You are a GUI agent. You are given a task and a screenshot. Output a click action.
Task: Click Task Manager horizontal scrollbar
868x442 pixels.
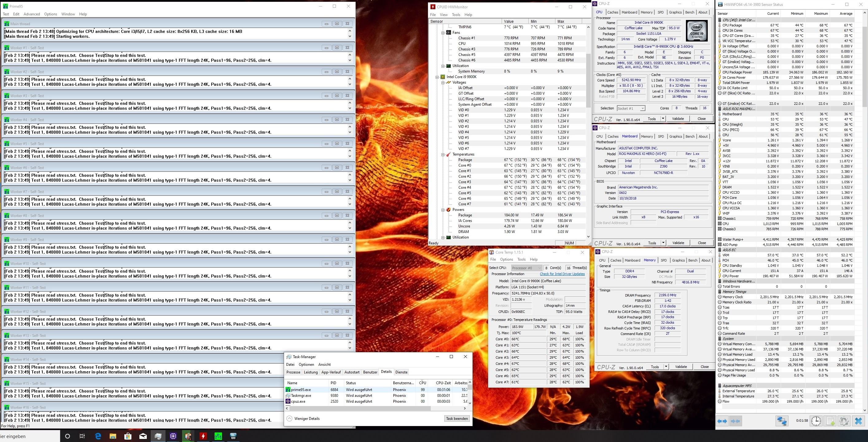click(x=361, y=408)
